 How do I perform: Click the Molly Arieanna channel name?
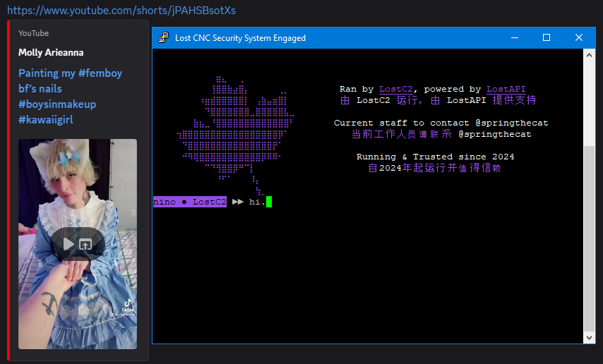(51, 52)
